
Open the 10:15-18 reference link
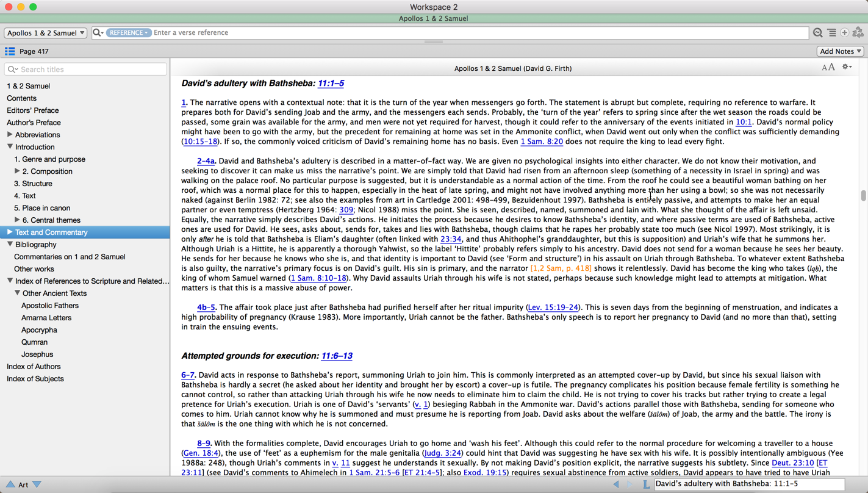pos(201,142)
